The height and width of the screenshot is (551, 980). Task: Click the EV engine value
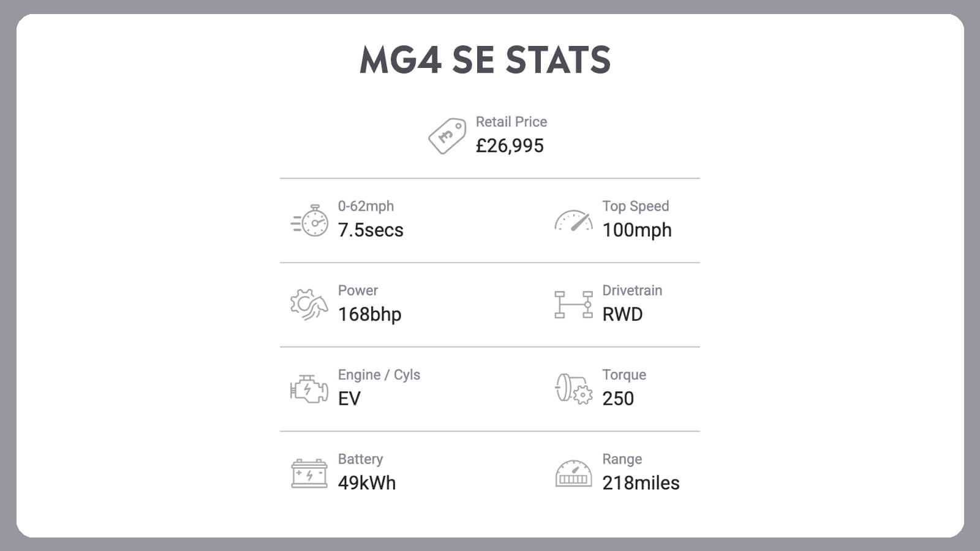coord(349,399)
